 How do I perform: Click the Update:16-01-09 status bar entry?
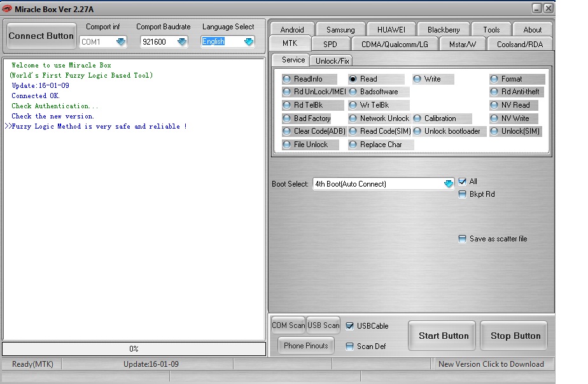click(x=151, y=364)
